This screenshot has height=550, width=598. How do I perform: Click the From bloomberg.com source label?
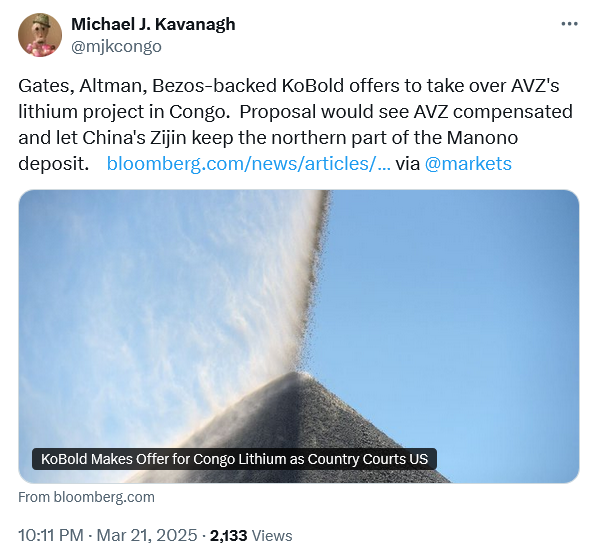87,497
